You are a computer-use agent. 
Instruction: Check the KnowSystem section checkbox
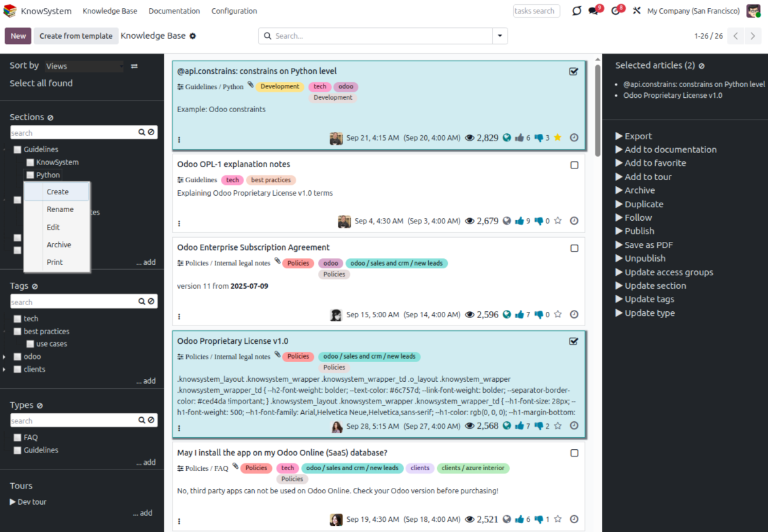(31, 162)
